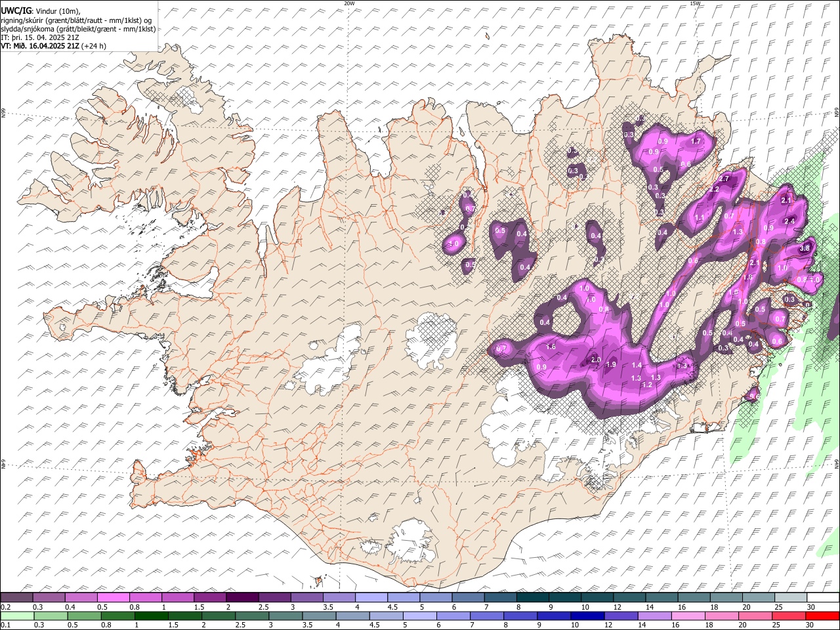This screenshot has width=840, height=630.
Task: Click the '2.7' snowfall value on the map
Action: coord(725,178)
